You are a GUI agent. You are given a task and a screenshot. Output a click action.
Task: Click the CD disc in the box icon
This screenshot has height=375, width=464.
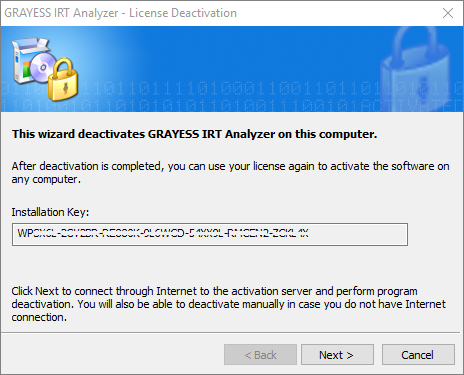click(41, 67)
